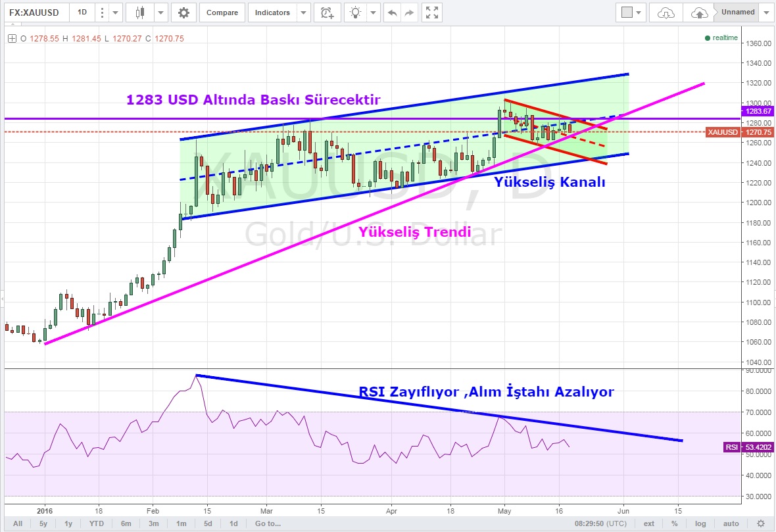The image size is (776, 532).
Task: Toggle percentage scale on price axis
Action: [x=675, y=524]
